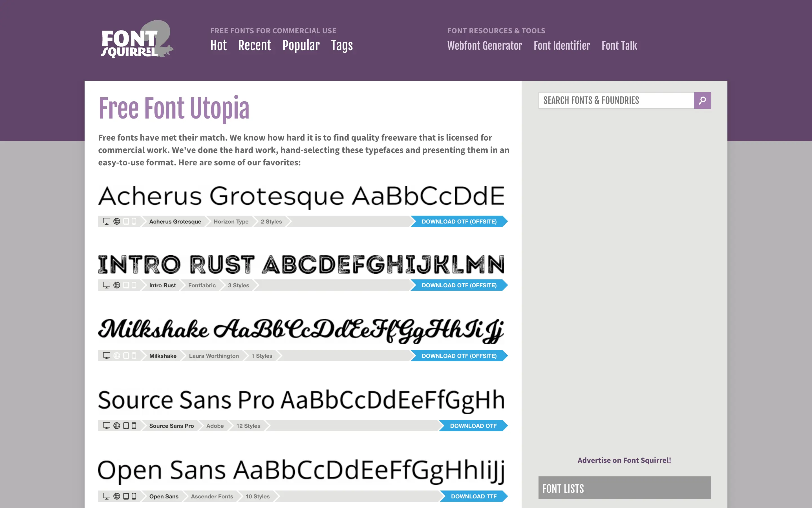The height and width of the screenshot is (508, 812).
Task: Open the Tags menu item
Action: [x=342, y=45]
